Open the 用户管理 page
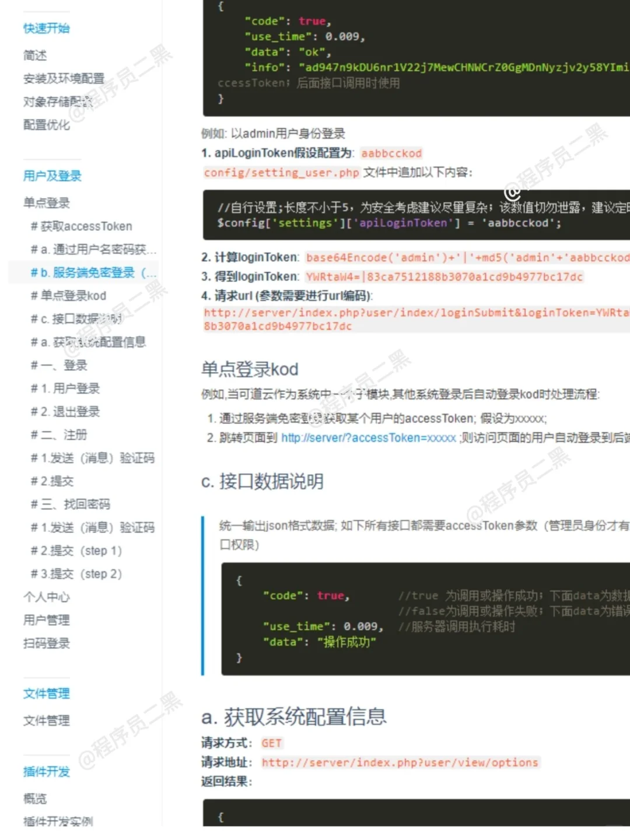The height and width of the screenshot is (840, 630). point(47,620)
